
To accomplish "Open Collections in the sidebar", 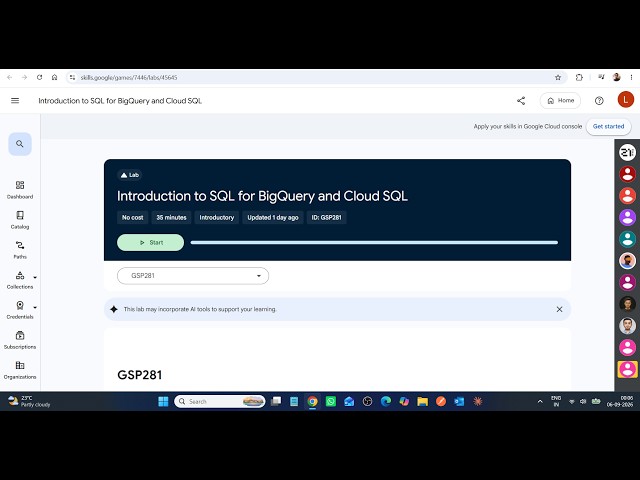I will coord(20,280).
